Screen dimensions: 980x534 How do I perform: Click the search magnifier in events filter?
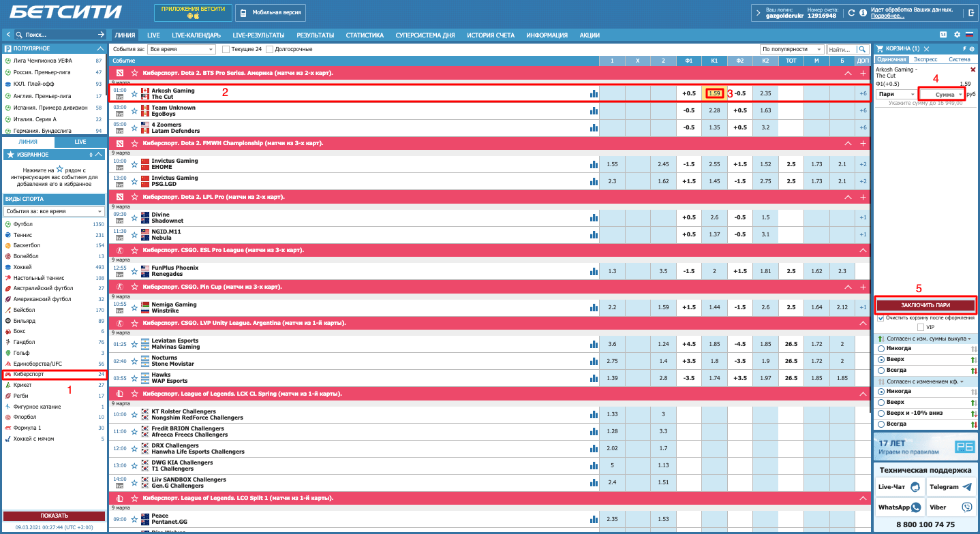click(x=863, y=49)
